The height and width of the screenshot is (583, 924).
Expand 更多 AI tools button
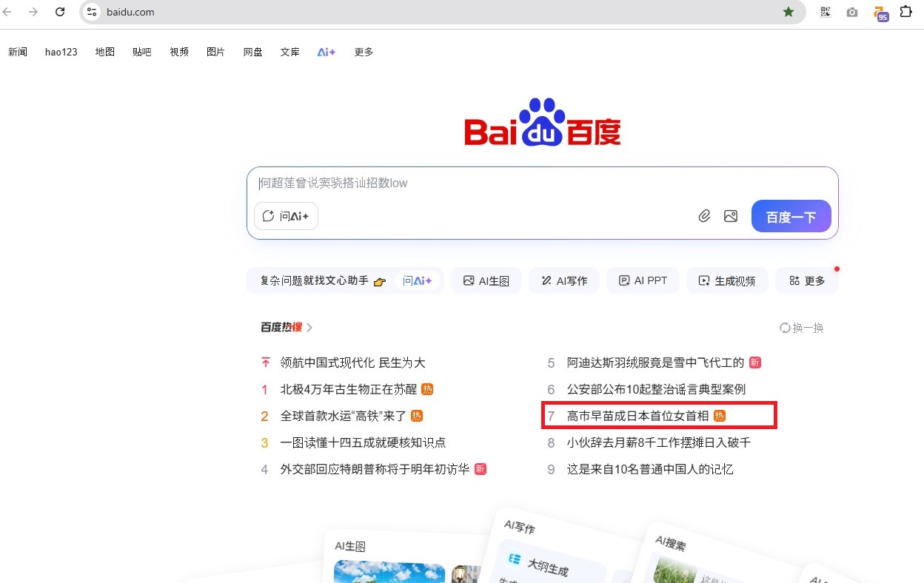(806, 281)
